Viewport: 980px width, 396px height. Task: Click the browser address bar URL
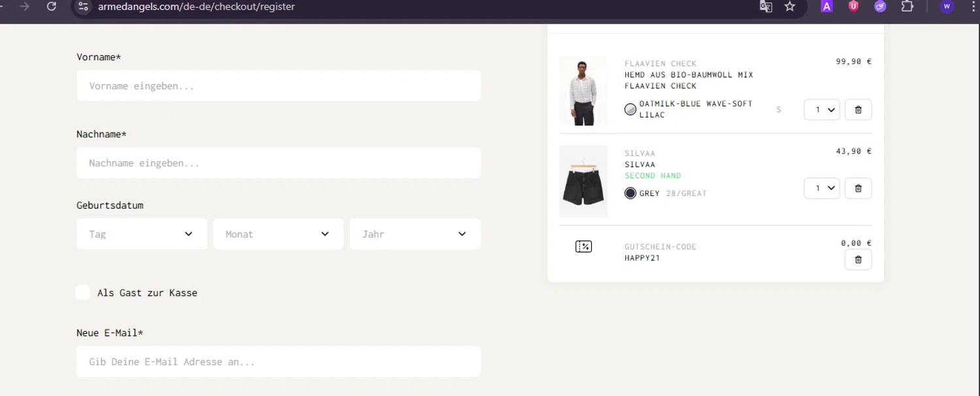tap(197, 7)
